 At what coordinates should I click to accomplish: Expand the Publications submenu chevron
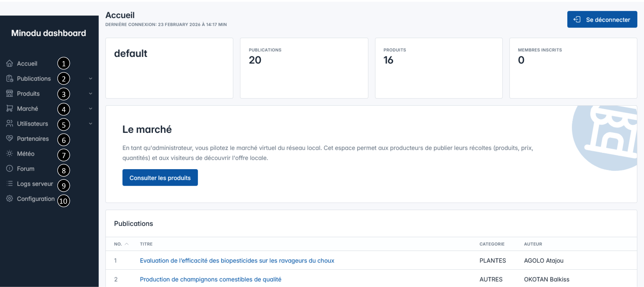[91, 78]
